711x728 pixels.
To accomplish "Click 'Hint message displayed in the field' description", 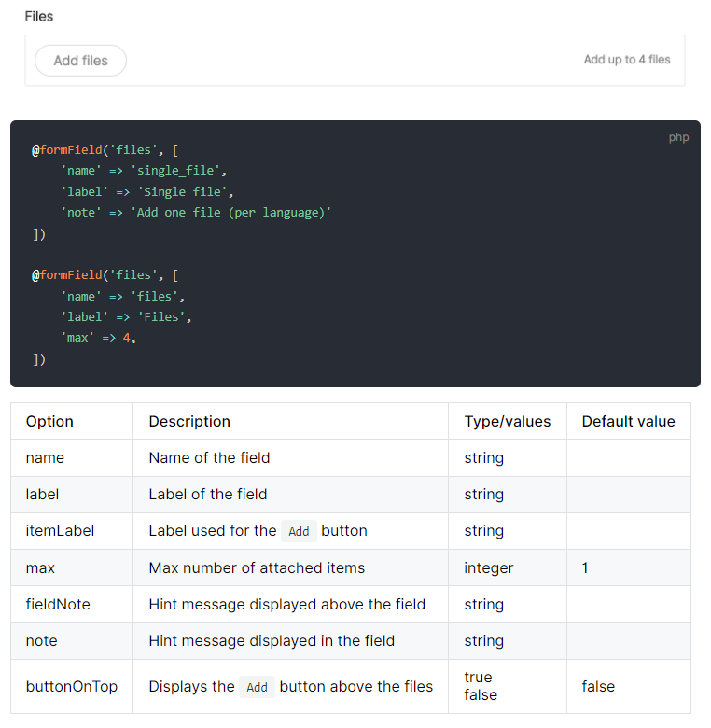I will click(272, 640).
